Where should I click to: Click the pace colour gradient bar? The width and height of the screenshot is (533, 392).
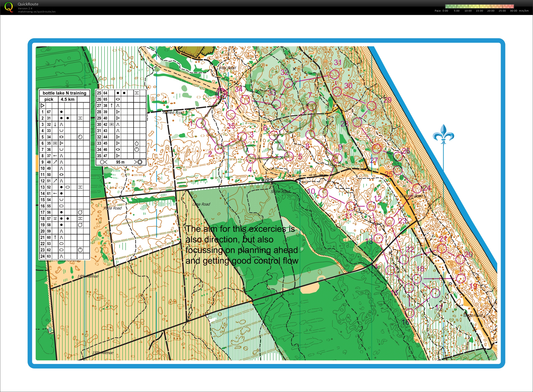point(479,6)
